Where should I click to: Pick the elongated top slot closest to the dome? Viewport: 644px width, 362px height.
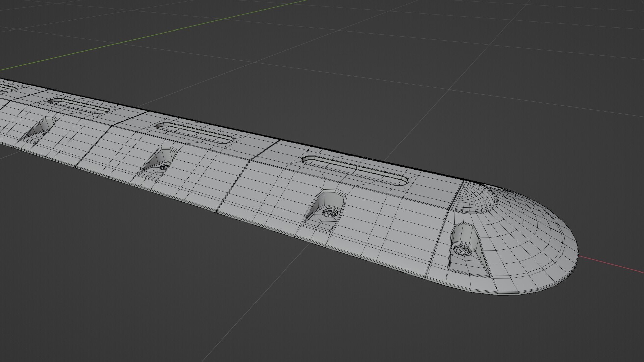point(356,170)
